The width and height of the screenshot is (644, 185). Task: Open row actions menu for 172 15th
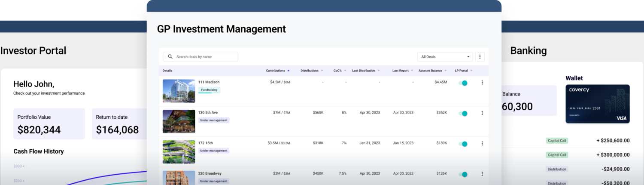[482, 144]
